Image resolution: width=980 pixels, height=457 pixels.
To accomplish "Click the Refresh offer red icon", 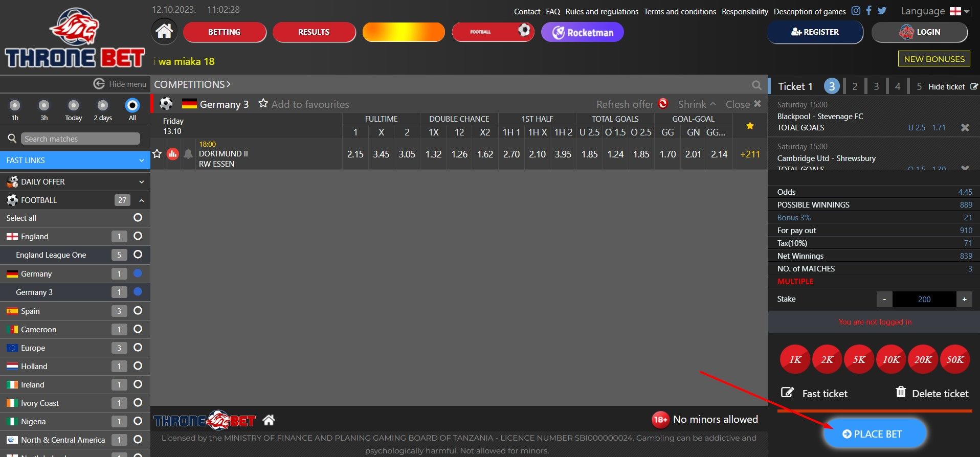I will [663, 104].
